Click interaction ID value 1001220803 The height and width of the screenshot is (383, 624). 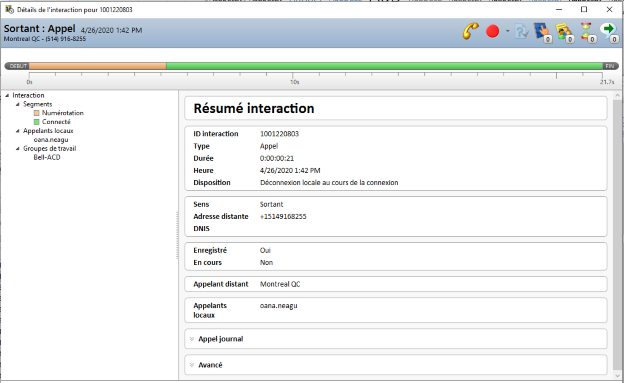279,134
